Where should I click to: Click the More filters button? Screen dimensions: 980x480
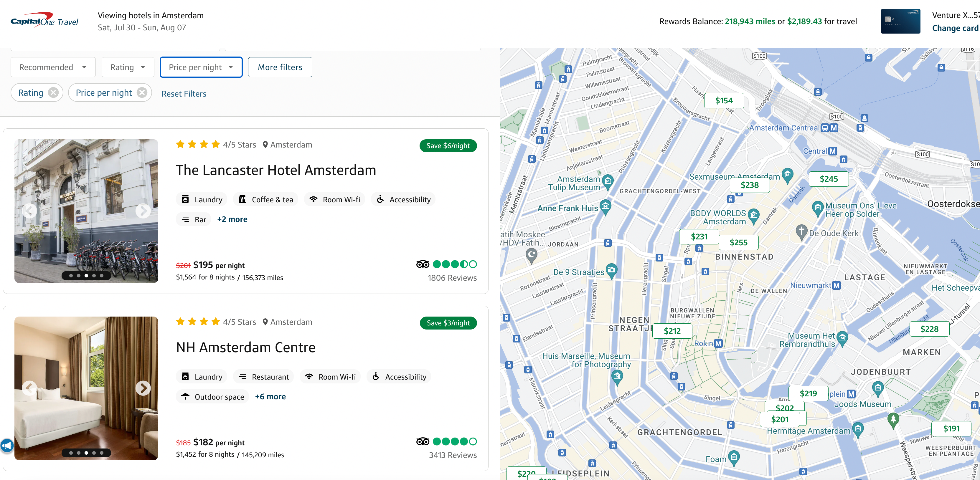tap(280, 67)
